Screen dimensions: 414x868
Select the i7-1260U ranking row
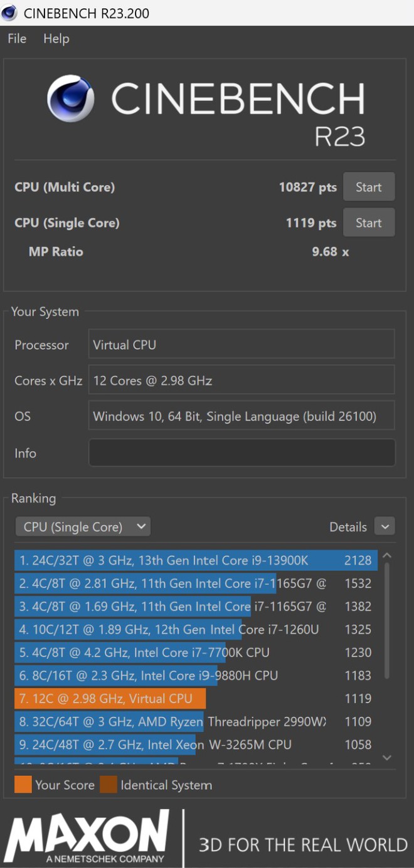196,629
